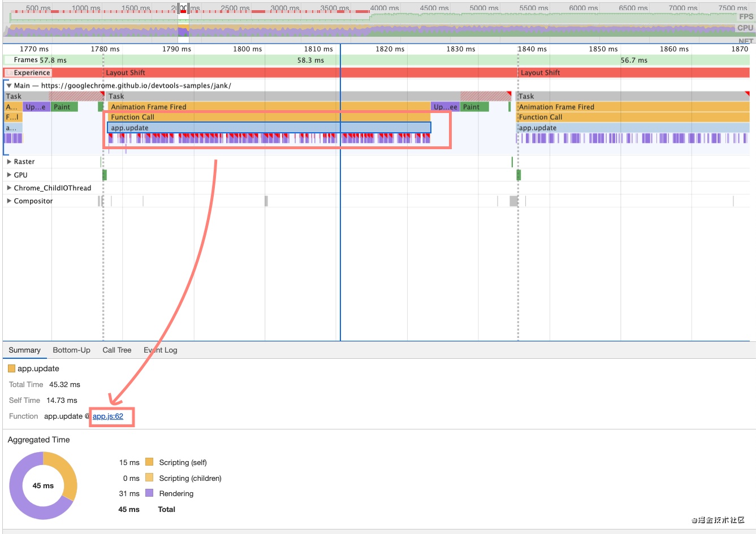Select the rightmost app.update bar
Screen dimensions: 756x534
tap(633, 128)
